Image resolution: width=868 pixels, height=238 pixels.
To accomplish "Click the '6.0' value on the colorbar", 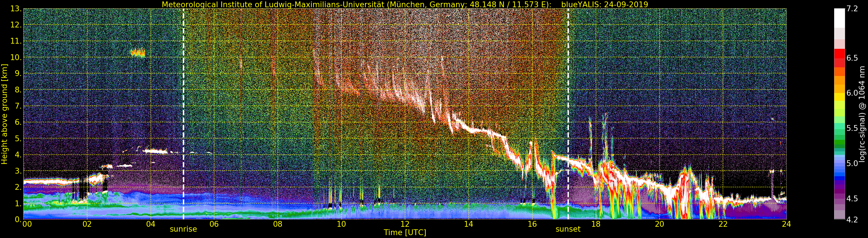I will pos(852,93).
